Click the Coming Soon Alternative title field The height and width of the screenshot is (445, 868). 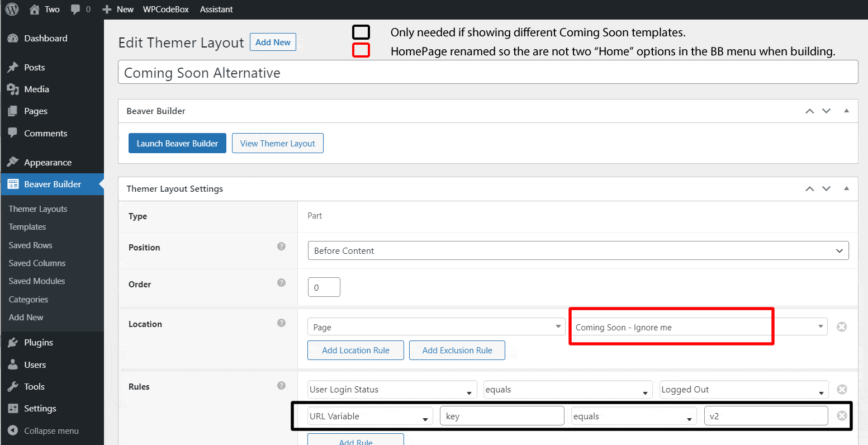click(x=488, y=72)
